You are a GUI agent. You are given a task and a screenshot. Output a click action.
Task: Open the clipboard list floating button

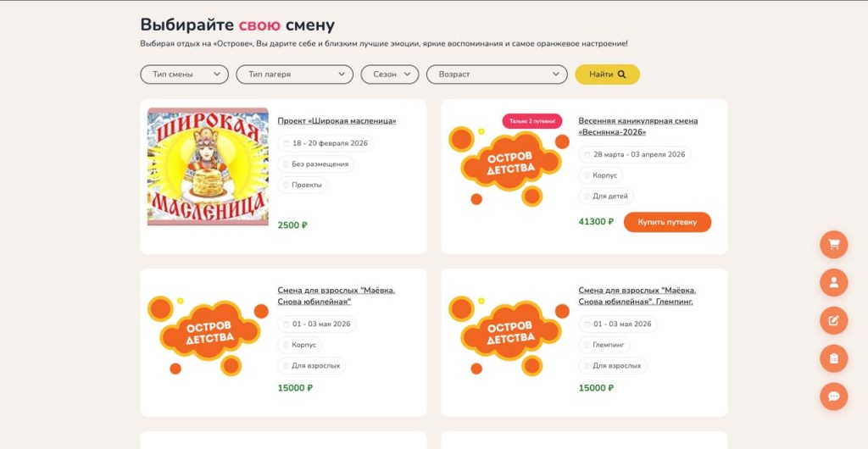(x=833, y=358)
